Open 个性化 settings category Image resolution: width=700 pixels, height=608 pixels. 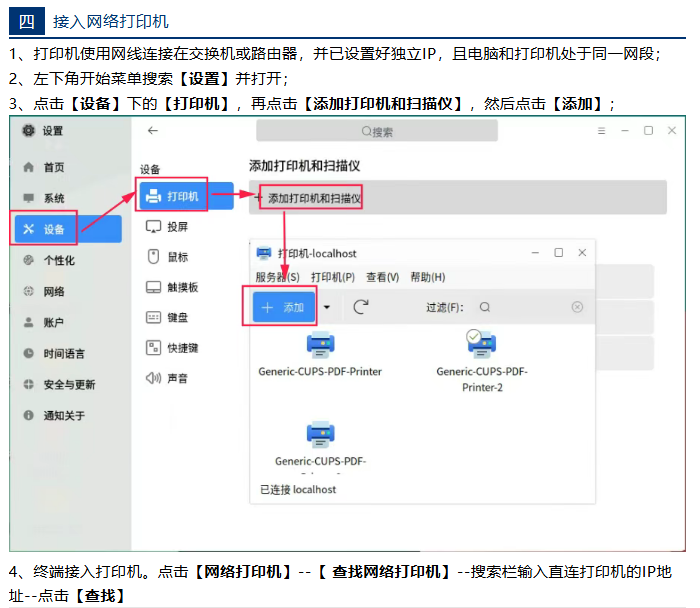(58, 260)
